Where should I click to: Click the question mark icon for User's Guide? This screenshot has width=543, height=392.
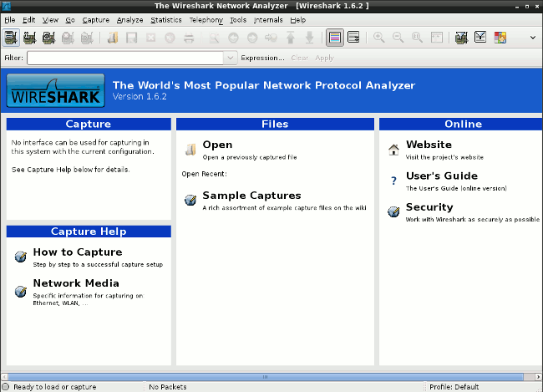tap(393, 181)
